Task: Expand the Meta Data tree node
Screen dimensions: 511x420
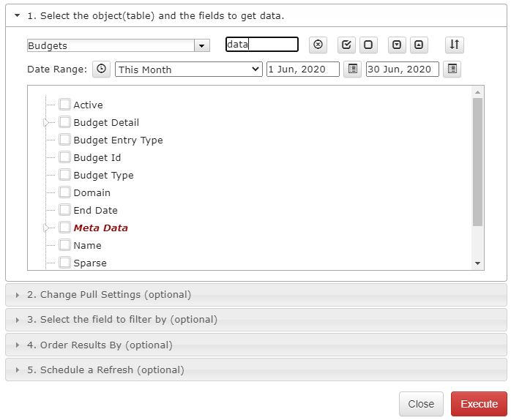Action: click(x=46, y=228)
